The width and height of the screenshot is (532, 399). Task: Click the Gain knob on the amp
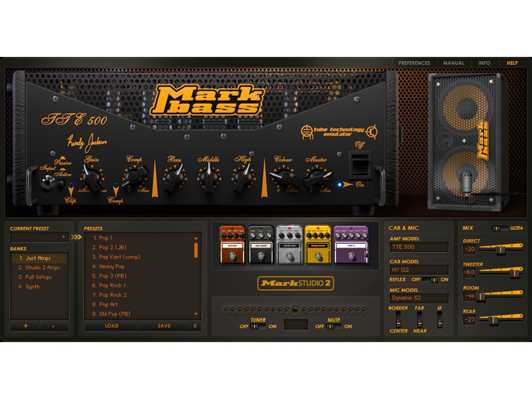click(91, 177)
